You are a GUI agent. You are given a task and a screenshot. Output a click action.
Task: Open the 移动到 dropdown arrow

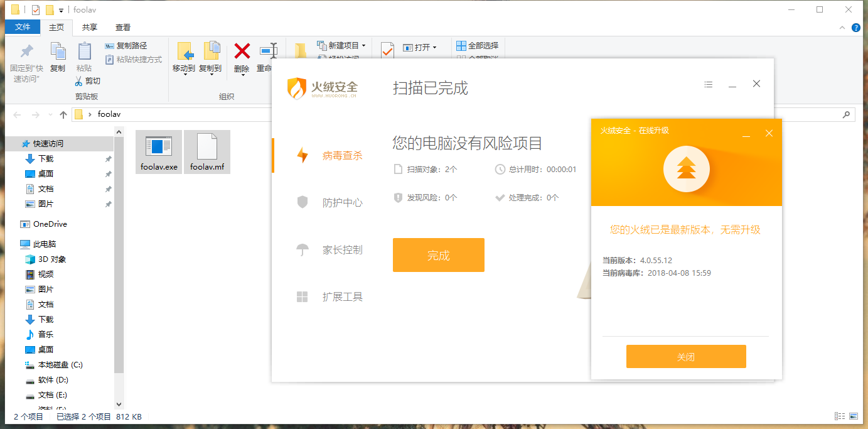pyautogui.click(x=185, y=75)
